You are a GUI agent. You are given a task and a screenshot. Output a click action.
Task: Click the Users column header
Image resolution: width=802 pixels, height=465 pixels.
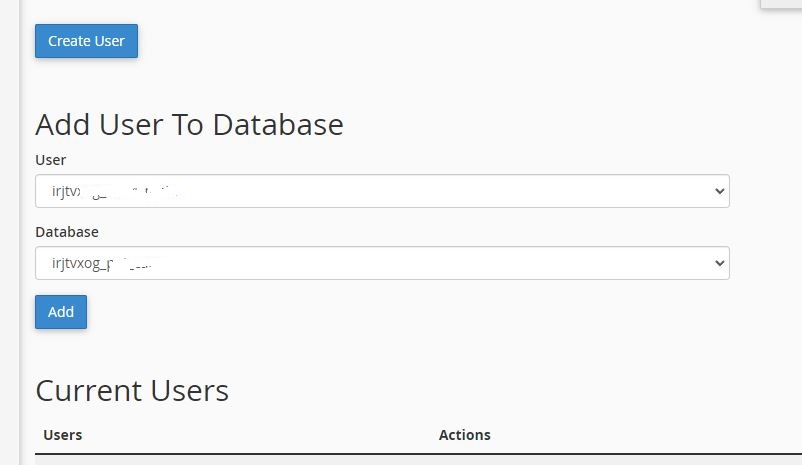pos(63,435)
